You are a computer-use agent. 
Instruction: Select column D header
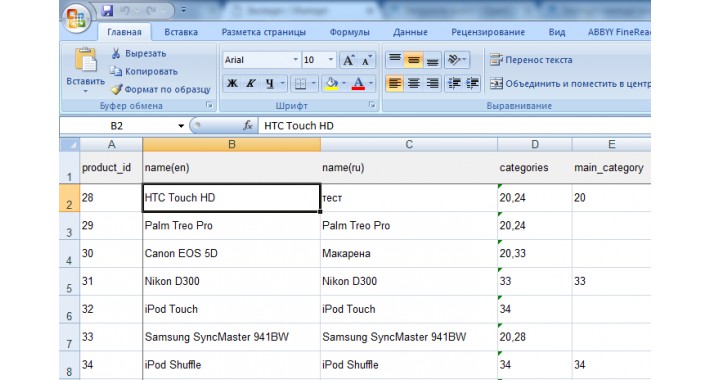point(535,144)
